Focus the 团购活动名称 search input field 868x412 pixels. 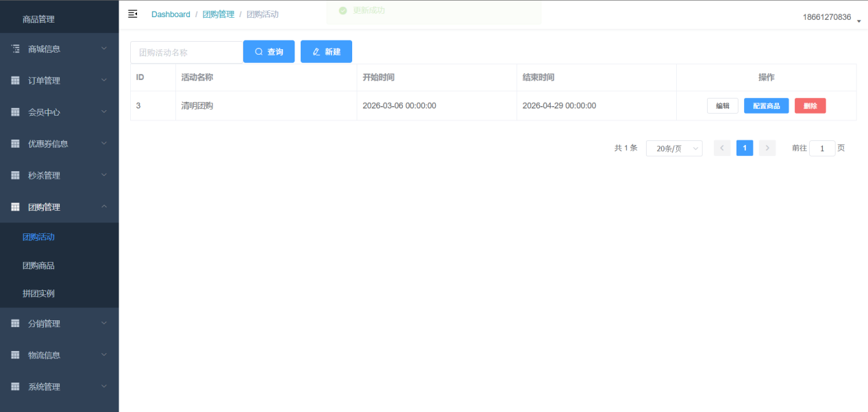(x=186, y=52)
